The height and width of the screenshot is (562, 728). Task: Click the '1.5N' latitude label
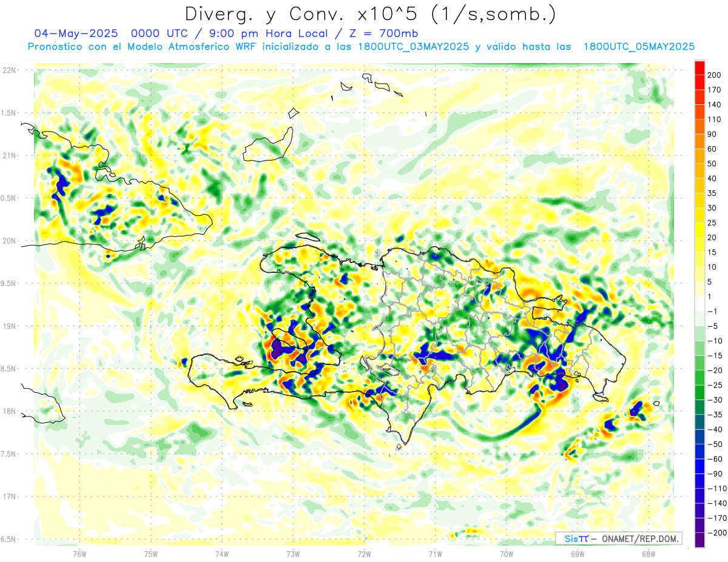(x=8, y=113)
